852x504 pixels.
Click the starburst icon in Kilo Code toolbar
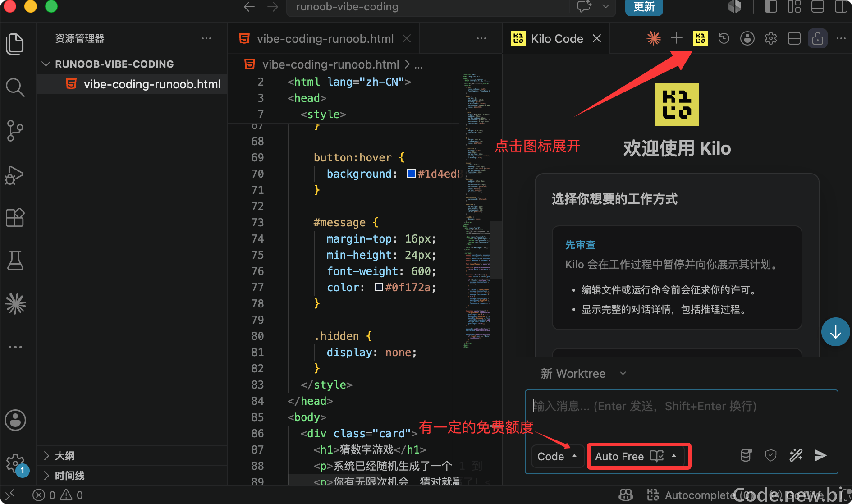click(654, 38)
